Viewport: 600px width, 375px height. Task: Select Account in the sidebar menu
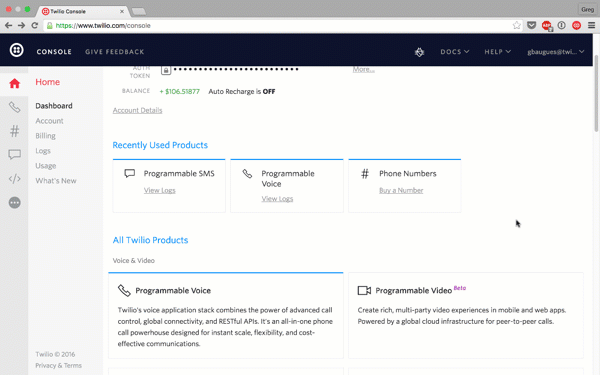[x=49, y=121]
